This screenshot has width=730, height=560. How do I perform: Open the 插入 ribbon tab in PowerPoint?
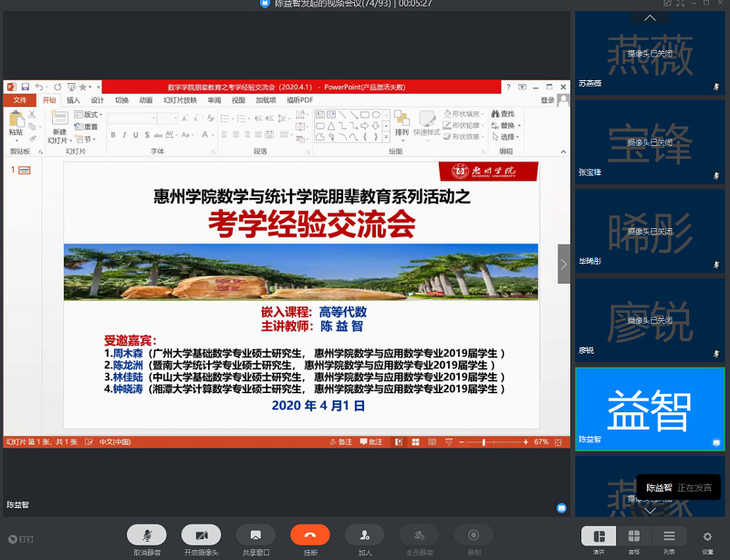(73, 100)
